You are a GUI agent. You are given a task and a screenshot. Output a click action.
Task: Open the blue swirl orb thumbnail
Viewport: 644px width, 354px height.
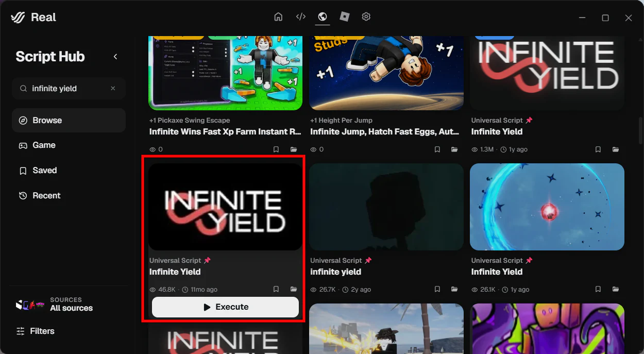coord(547,207)
